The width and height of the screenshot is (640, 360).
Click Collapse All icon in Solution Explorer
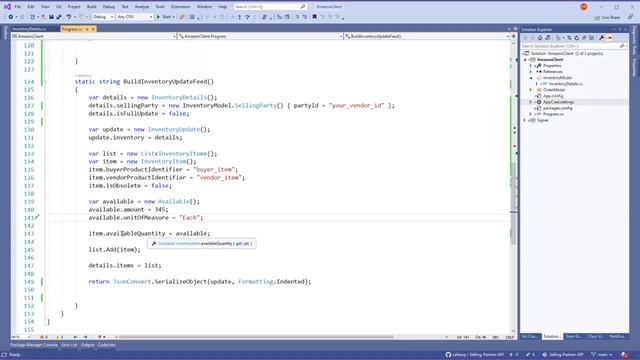584,38
